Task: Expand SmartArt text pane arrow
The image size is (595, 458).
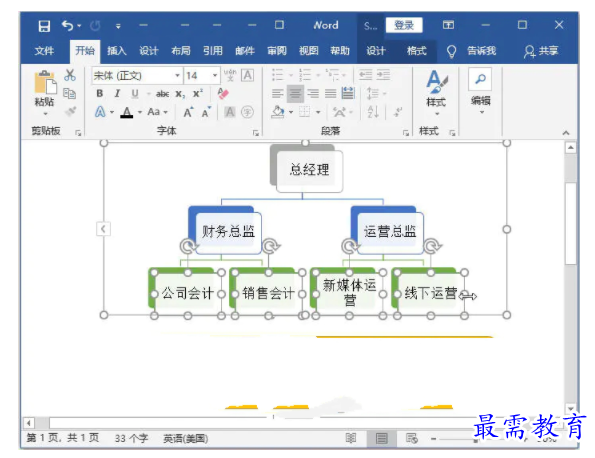Action: [x=103, y=229]
